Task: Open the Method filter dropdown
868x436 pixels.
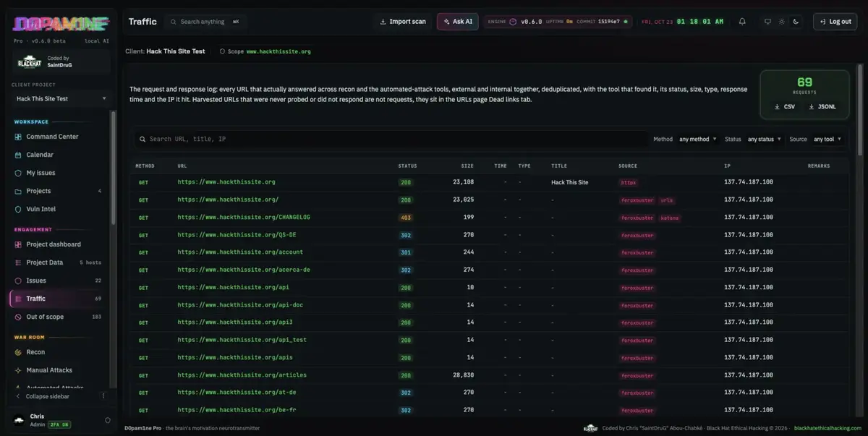Action: point(698,139)
